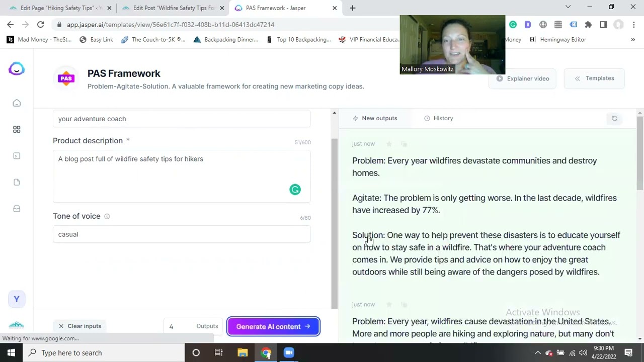The height and width of the screenshot is (362, 644).
Task: Switch to the History tab
Action: [x=439, y=118]
